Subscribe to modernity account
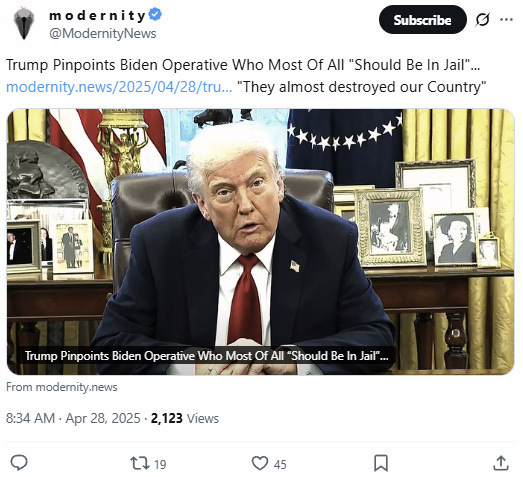Viewport: 523px width, 477px height. click(x=423, y=20)
